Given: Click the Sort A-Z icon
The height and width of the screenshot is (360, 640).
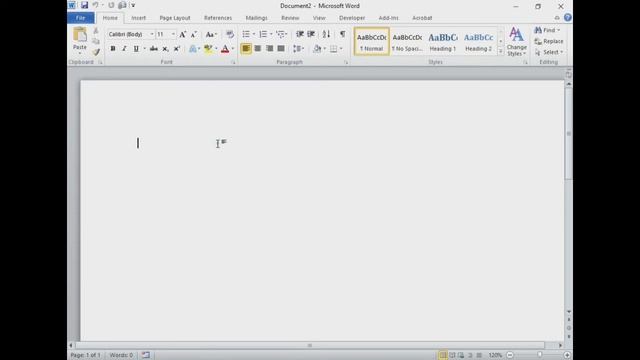Looking at the screenshot, I should [326, 34].
